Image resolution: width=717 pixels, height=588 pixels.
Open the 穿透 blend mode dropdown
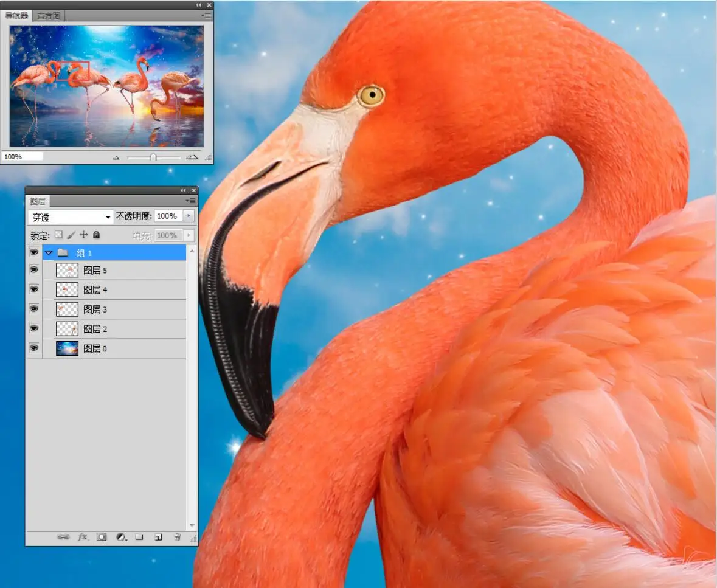coord(71,216)
